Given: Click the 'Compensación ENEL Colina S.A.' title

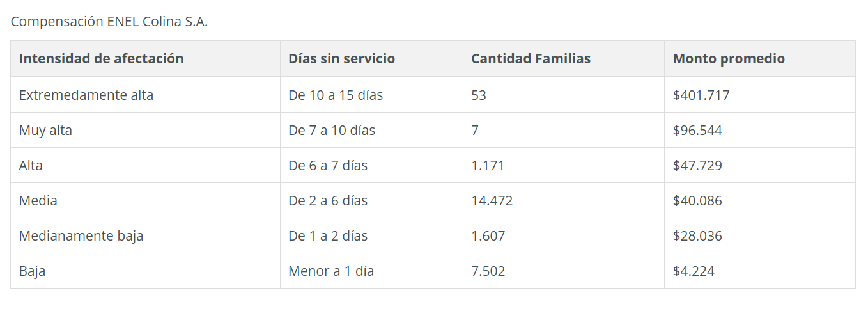Looking at the screenshot, I should pos(109,21).
